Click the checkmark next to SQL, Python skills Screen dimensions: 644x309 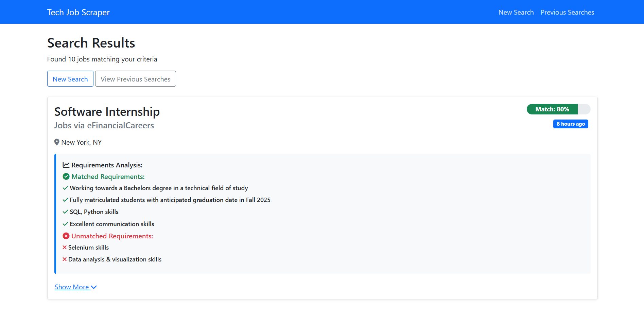[65, 212]
